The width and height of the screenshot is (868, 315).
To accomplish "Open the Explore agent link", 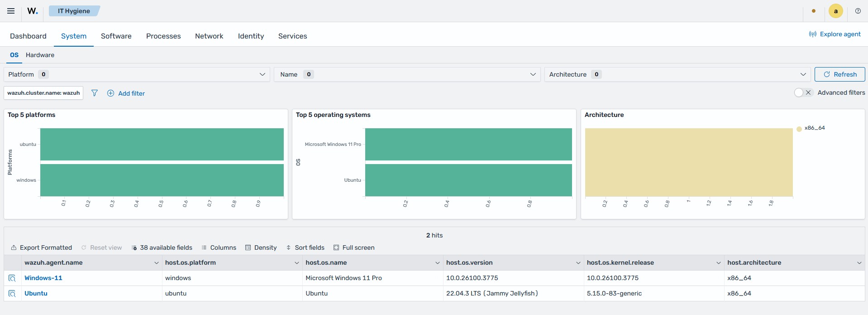I will (835, 34).
